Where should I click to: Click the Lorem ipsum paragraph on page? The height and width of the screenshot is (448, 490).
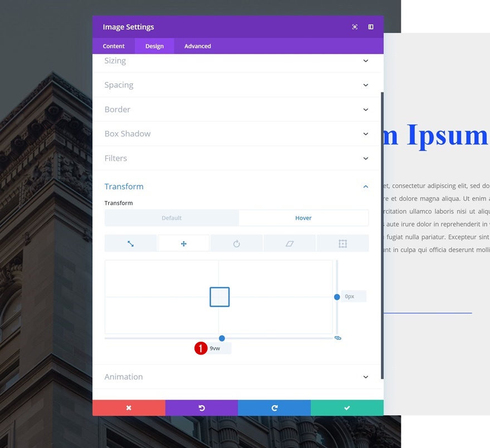(x=437, y=218)
